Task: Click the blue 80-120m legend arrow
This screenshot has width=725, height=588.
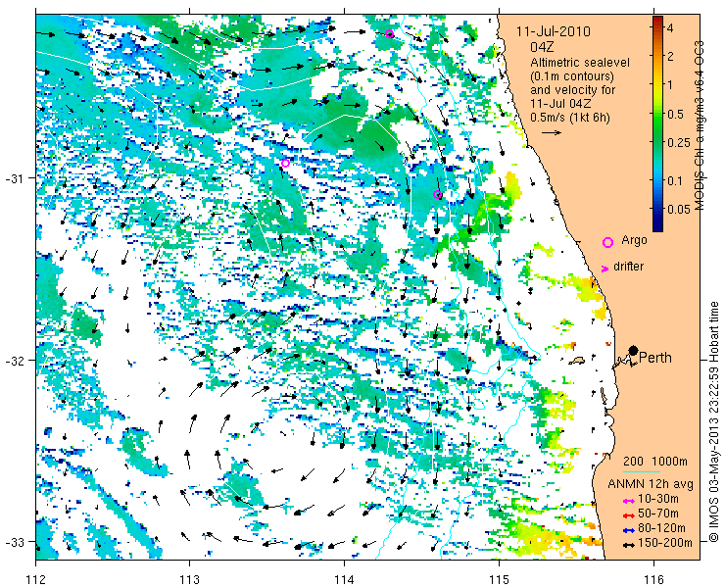Action: (x=628, y=530)
